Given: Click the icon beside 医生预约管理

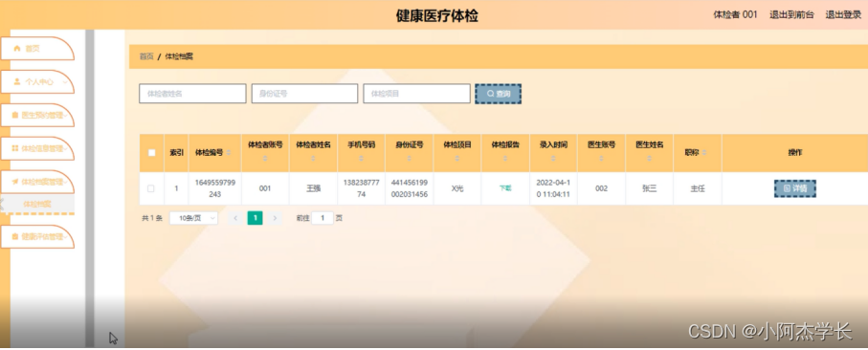Looking at the screenshot, I should [x=15, y=116].
